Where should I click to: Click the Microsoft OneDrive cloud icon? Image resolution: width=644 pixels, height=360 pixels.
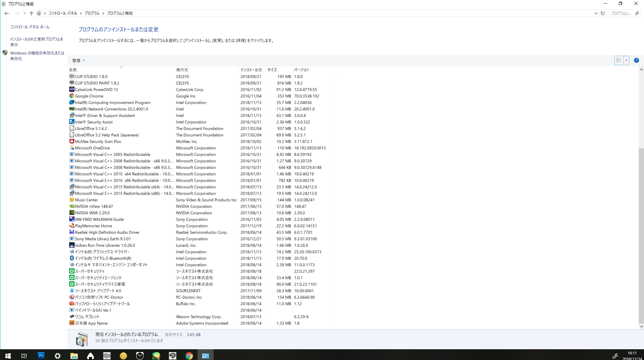coord(71,148)
